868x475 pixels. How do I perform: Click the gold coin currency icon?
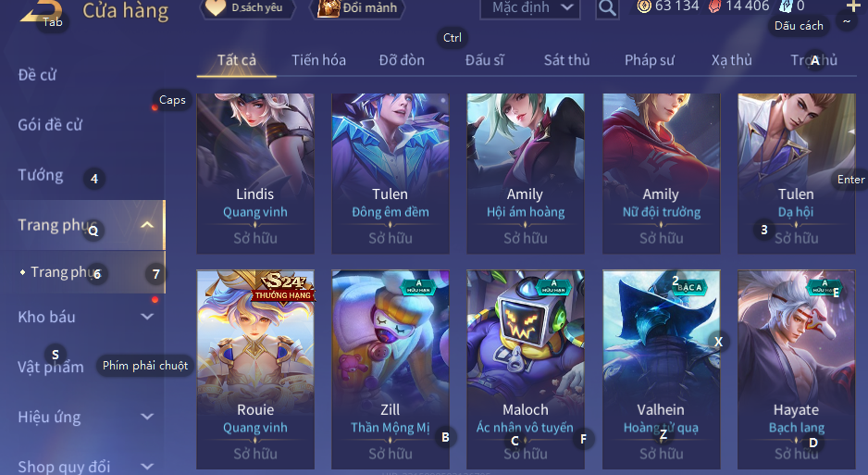(x=644, y=6)
